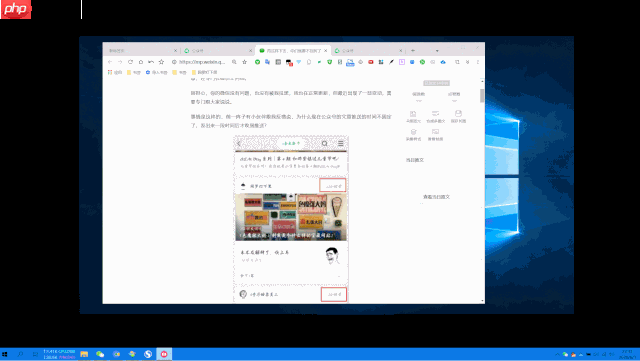640x361 pixels.
Task: Click the undo-close curved arrow icon
Action: 151,62
